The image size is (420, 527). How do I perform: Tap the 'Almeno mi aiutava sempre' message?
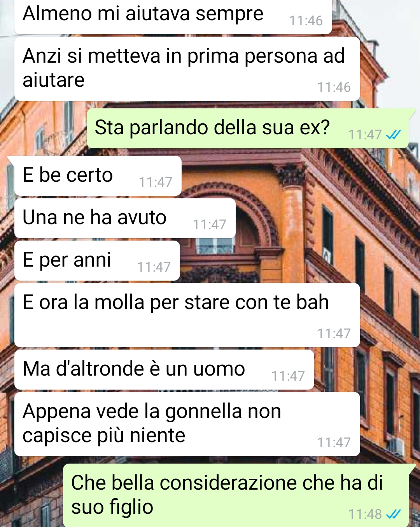pos(173,16)
